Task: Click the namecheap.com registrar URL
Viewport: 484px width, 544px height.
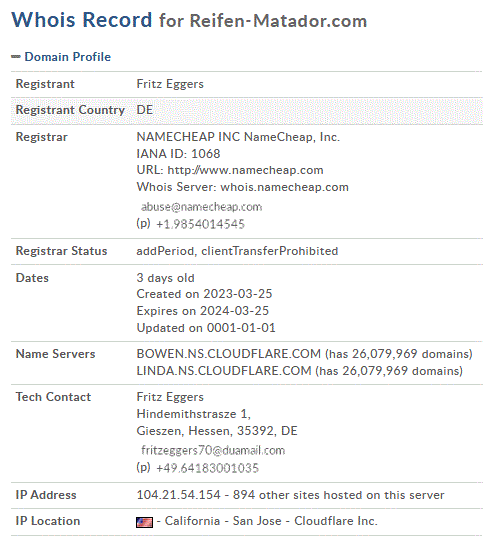Action: 245,170
